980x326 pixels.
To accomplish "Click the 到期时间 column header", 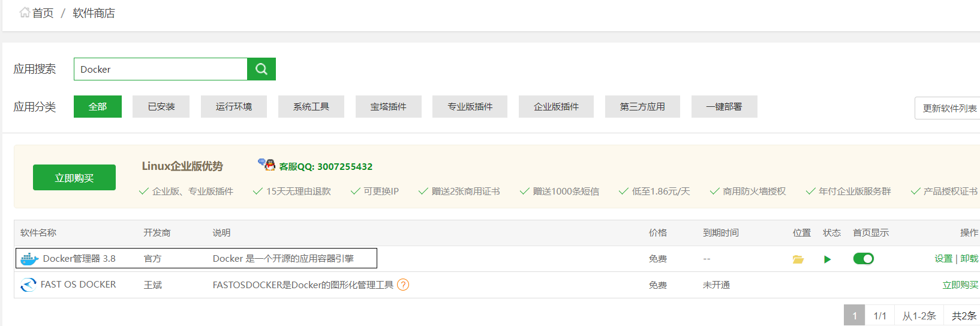I will click(x=721, y=233).
